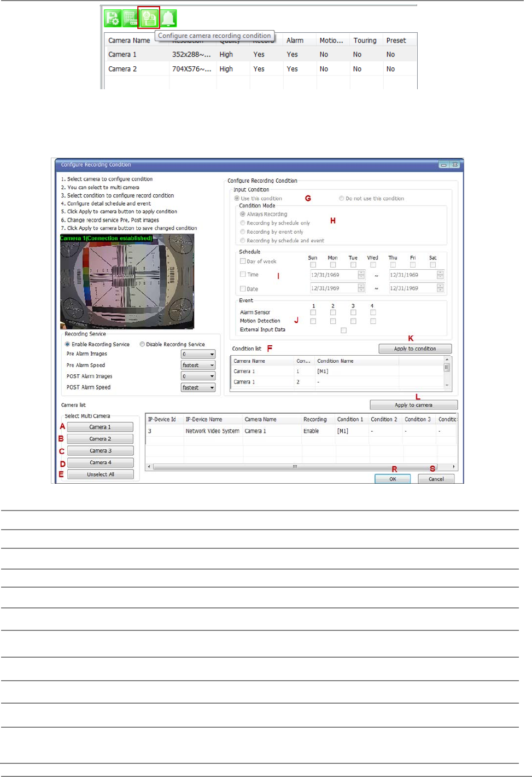This screenshot has width=532, height=777.
Task: Enable Recording Service radio button
Action: [67, 344]
